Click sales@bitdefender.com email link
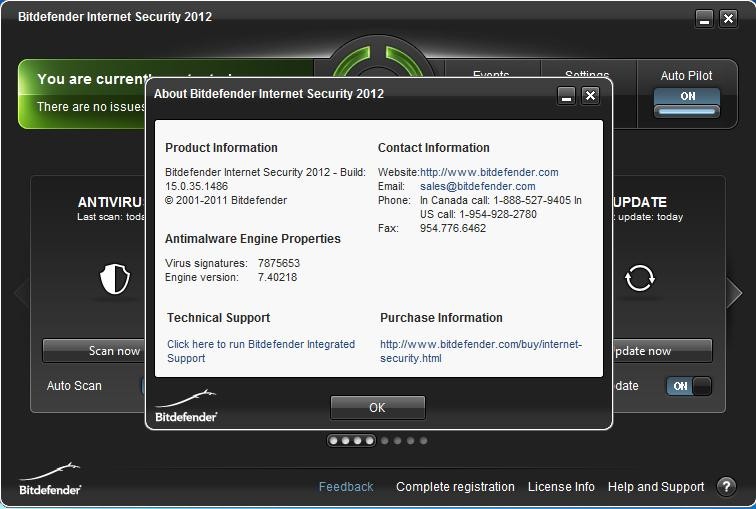Image resolution: width=756 pixels, height=509 pixels. pos(477,186)
